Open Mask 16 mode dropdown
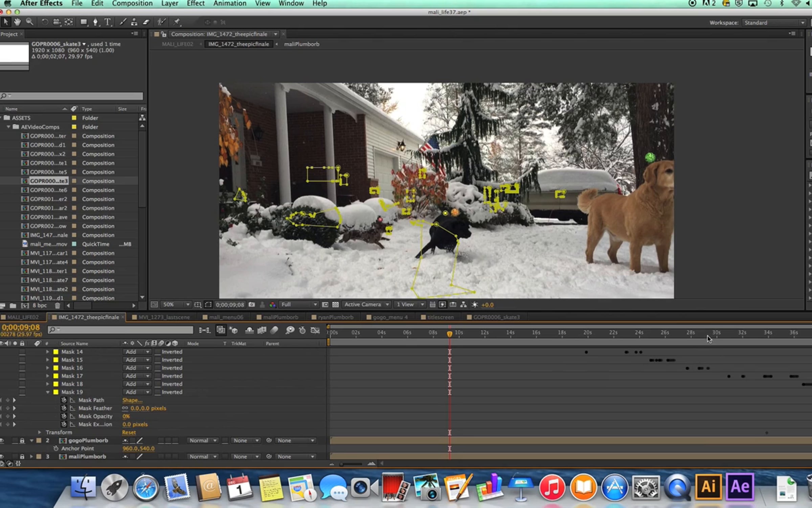812x508 pixels. (137, 368)
